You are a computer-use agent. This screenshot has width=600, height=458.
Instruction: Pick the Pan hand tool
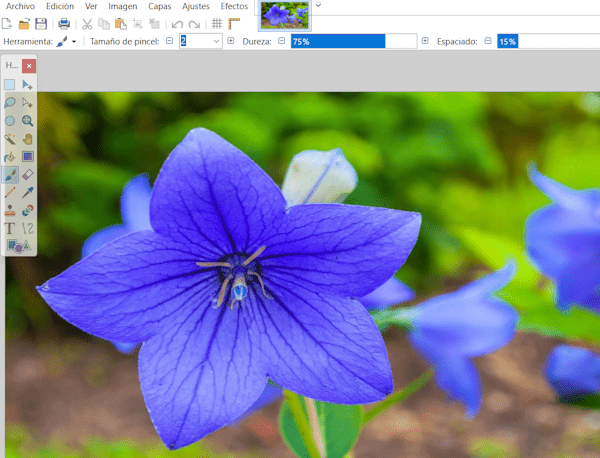27,139
